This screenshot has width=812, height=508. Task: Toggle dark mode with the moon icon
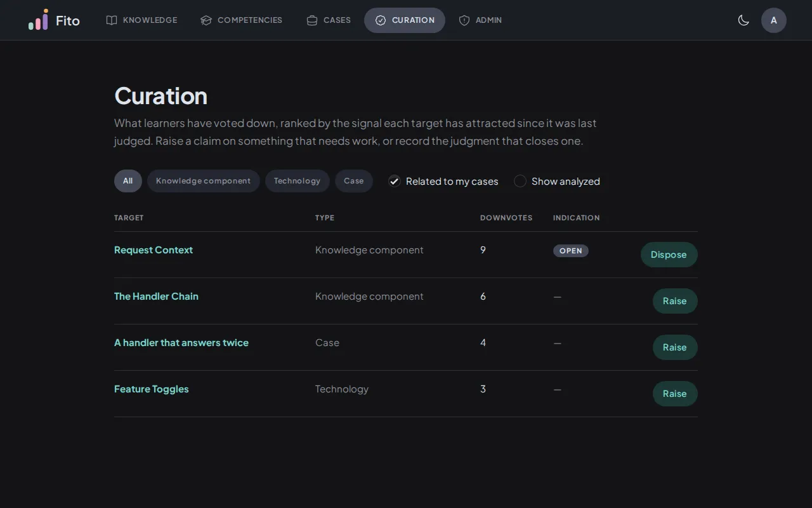[x=743, y=20]
